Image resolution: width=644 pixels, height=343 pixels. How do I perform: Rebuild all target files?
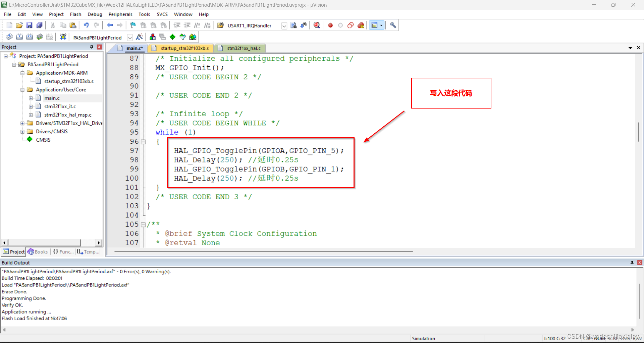click(x=30, y=37)
